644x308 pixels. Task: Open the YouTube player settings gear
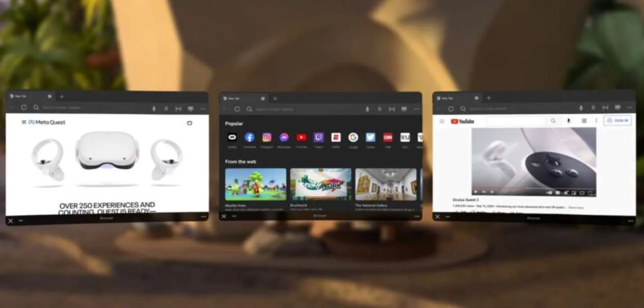click(x=566, y=193)
